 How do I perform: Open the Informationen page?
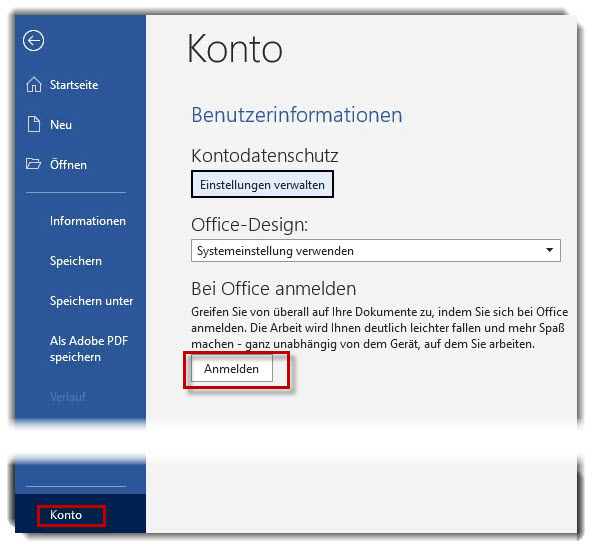point(88,221)
